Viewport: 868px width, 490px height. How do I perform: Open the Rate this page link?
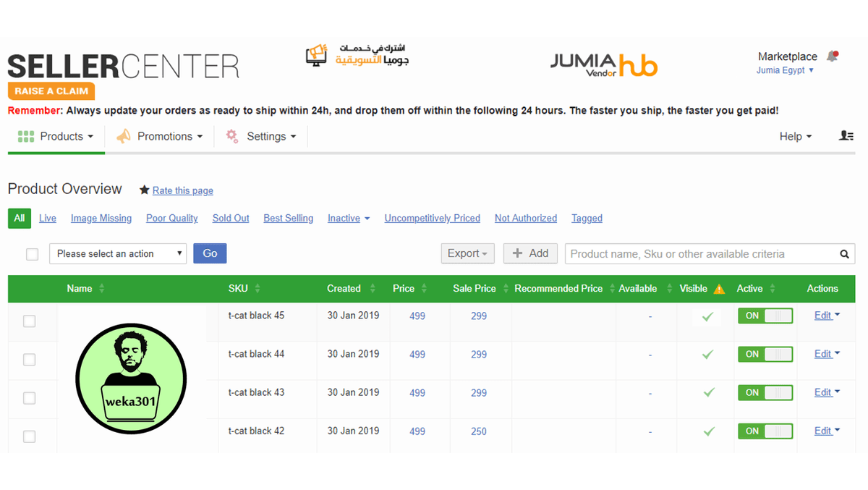pos(183,190)
